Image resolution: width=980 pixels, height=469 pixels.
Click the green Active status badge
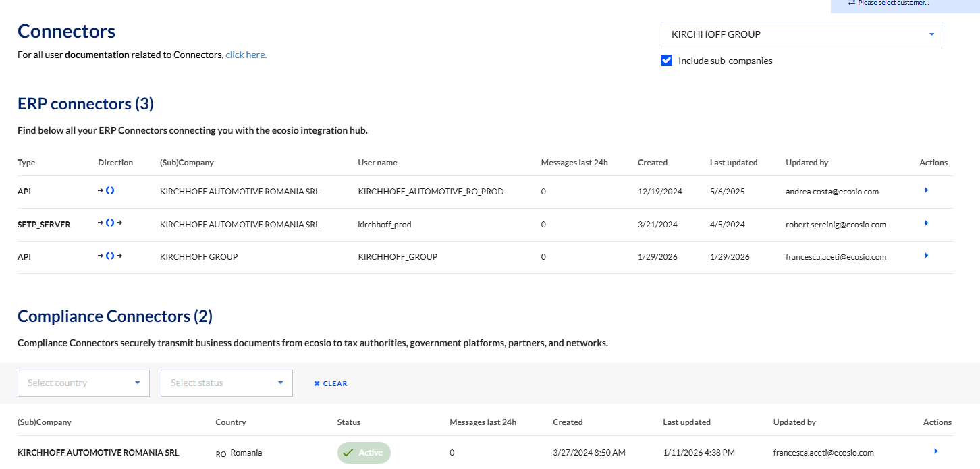(x=364, y=453)
